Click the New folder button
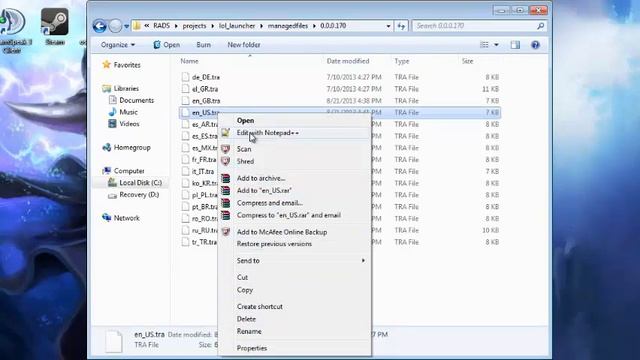640x360 pixels. [x=244, y=45]
